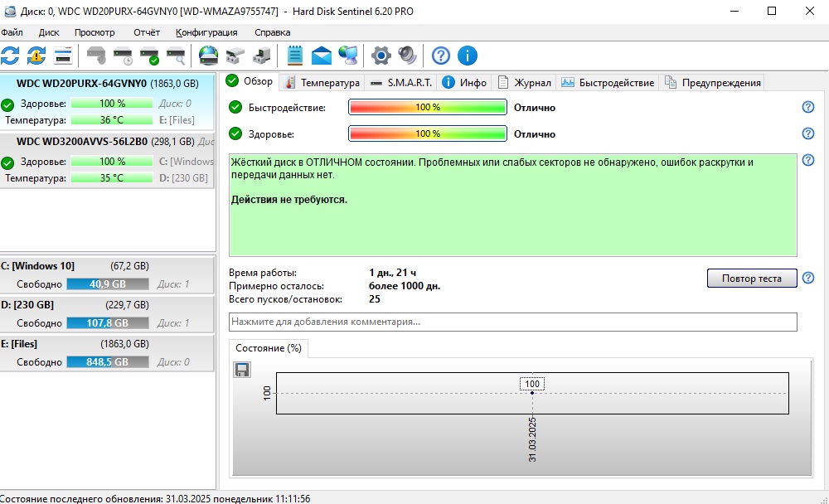Click the status bar last update text
Screen dimensions: 829x504
[x=155, y=498]
